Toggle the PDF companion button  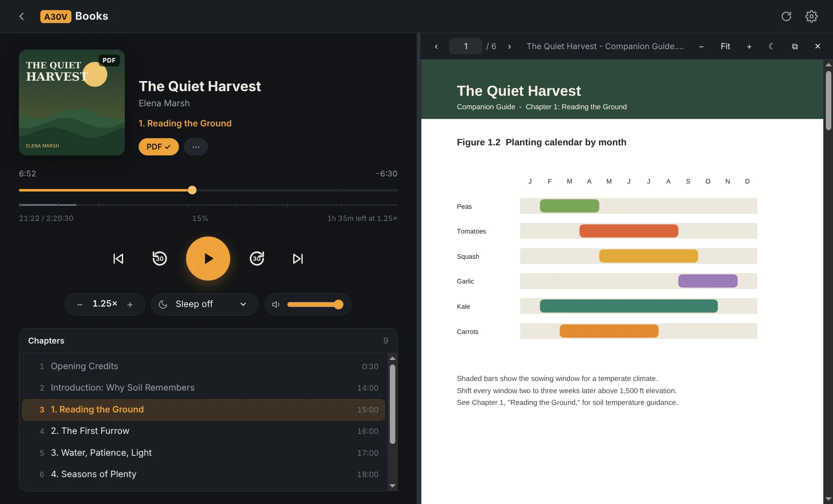[158, 147]
